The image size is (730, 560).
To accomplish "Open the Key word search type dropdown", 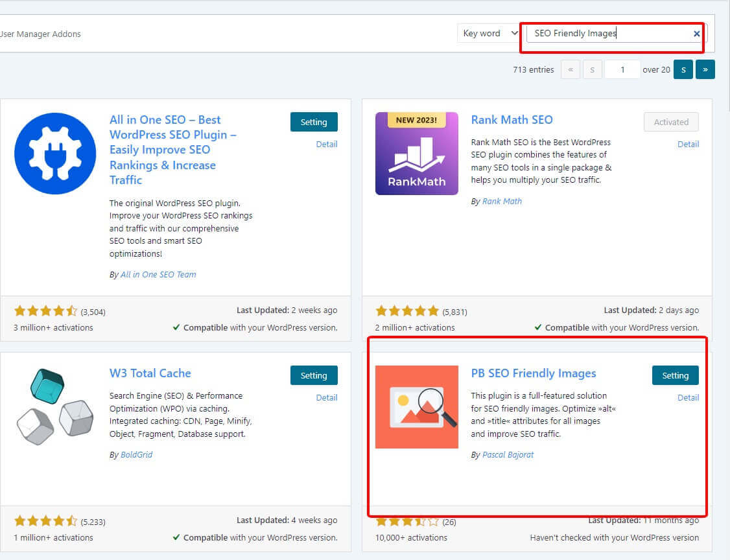I will pyautogui.click(x=489, y=34).
